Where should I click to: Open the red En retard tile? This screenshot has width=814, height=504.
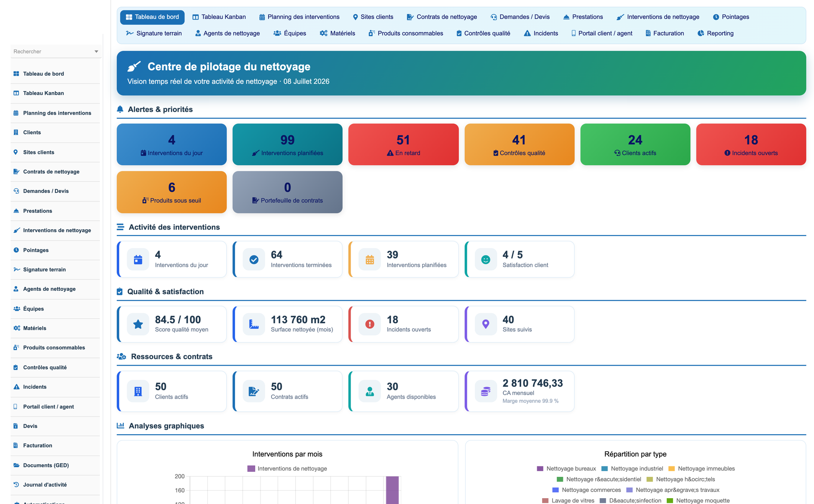pos(403,144)
